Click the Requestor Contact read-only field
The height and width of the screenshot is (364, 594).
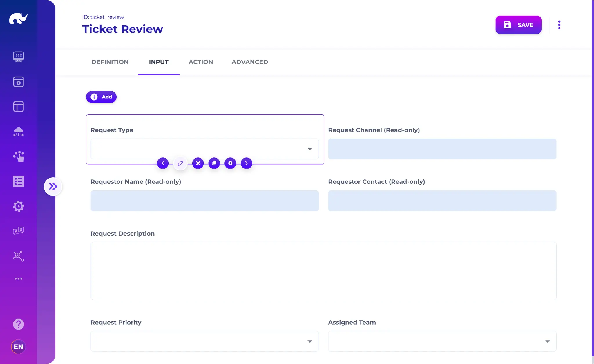coord(442,201)
